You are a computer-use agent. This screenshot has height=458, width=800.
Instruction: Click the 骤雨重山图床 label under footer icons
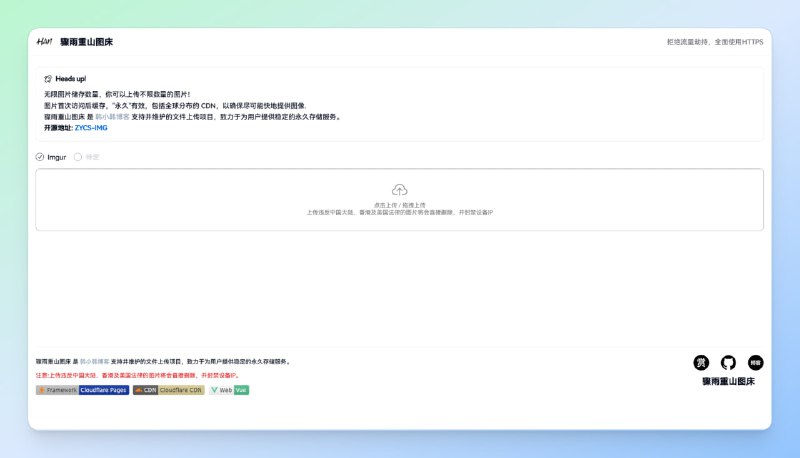(x=728, y=381)
